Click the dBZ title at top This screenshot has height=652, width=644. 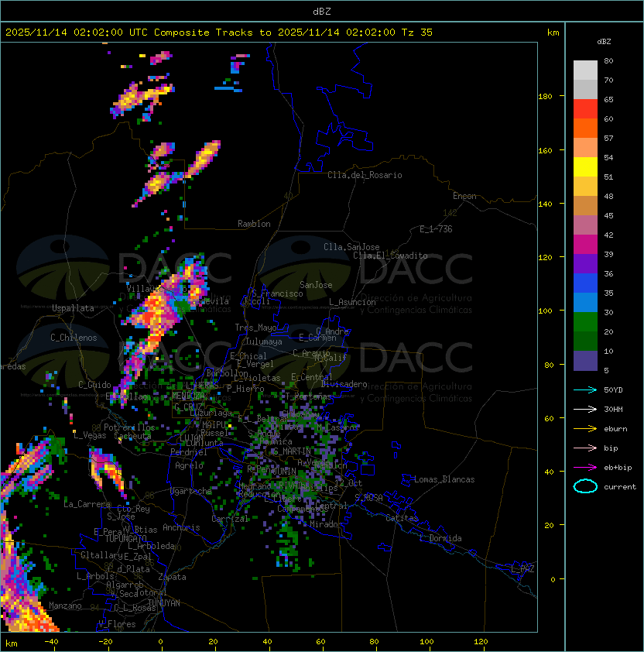coord(322,11)
